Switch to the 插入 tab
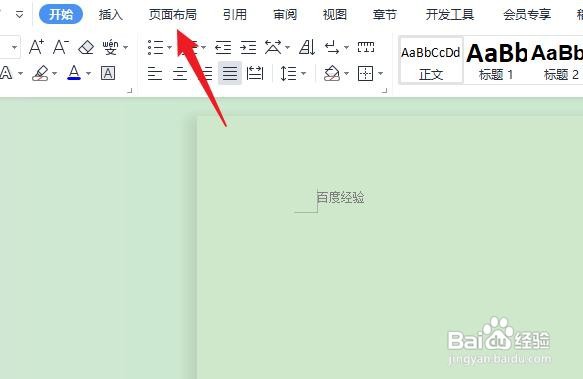The image size is (583, 379). pyautogui.click(x=111, y=15)
